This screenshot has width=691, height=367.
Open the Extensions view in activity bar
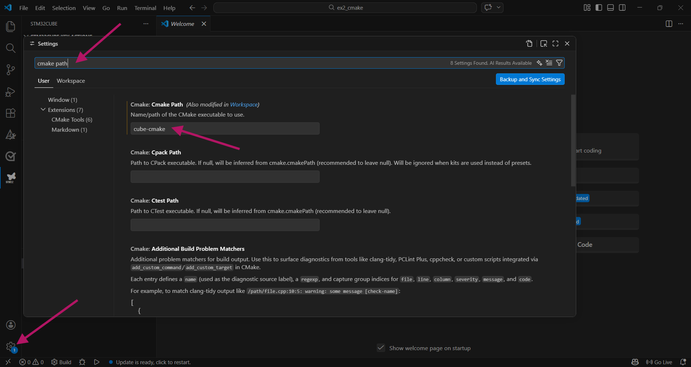11,113
